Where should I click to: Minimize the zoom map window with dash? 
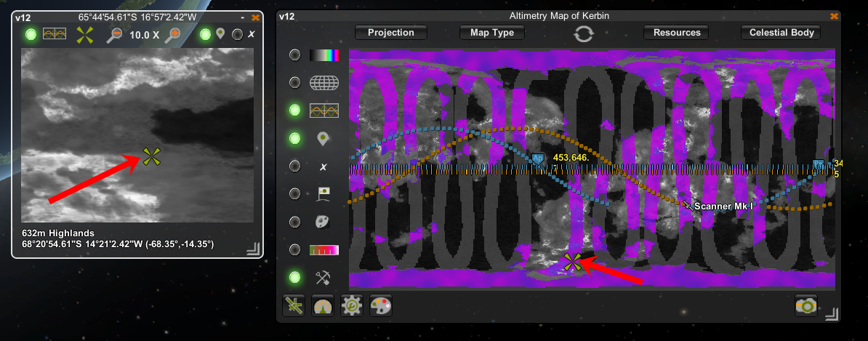click(243, 17)
